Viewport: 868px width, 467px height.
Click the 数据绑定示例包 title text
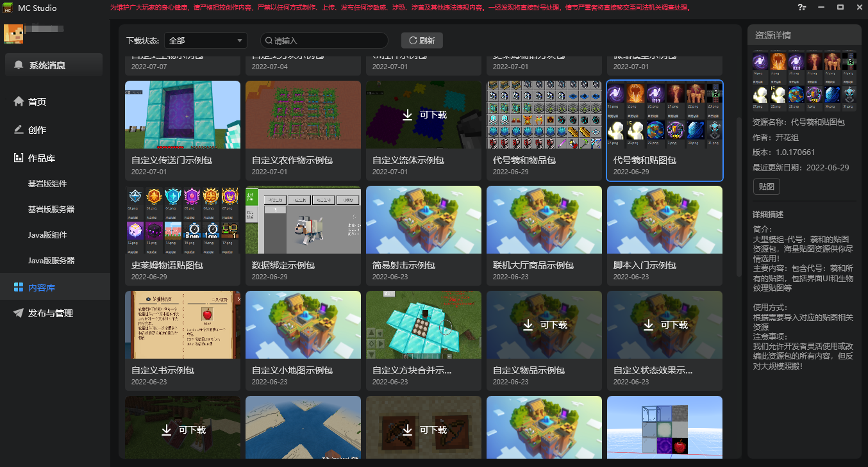[x=283, y=265]
